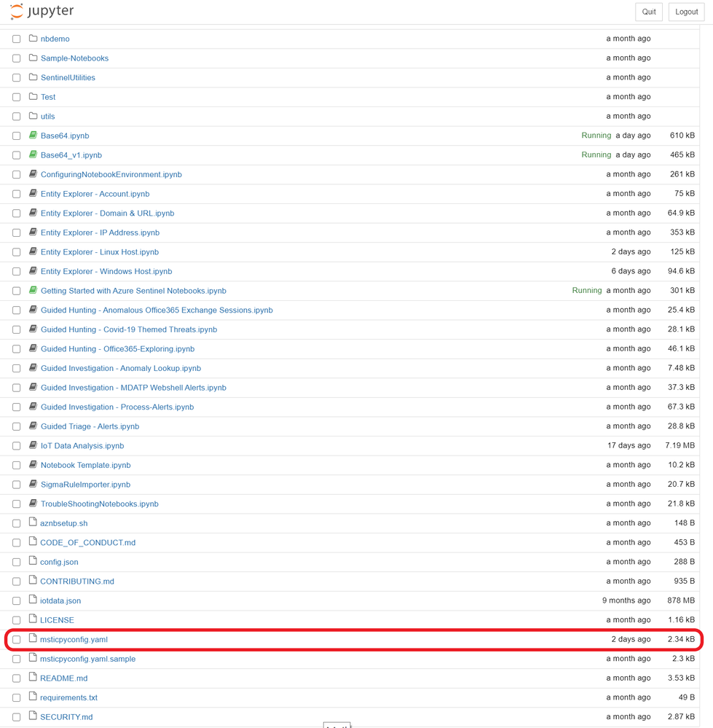
Task: Open Guided Investigation - Anomaly Lookup.ipynb
Action: (121, 368)
